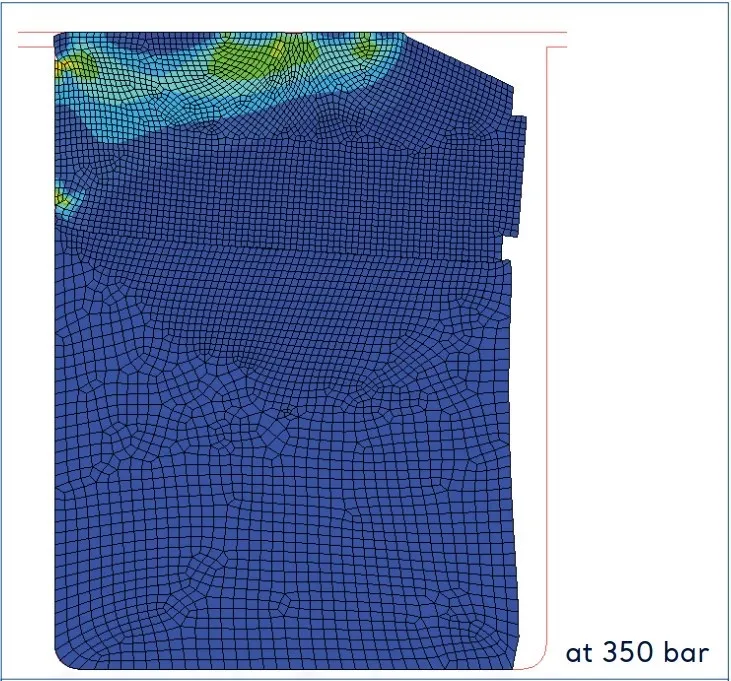This screenshot has height=681, width=731.
Task: Select the rectangular notch gap on the right edge
Action: coord(510,249)
